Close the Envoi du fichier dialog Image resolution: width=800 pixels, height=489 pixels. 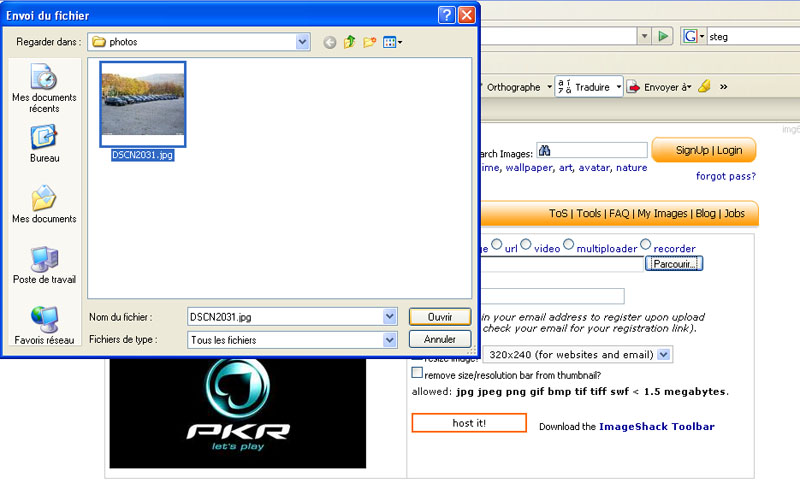point(467,15)
